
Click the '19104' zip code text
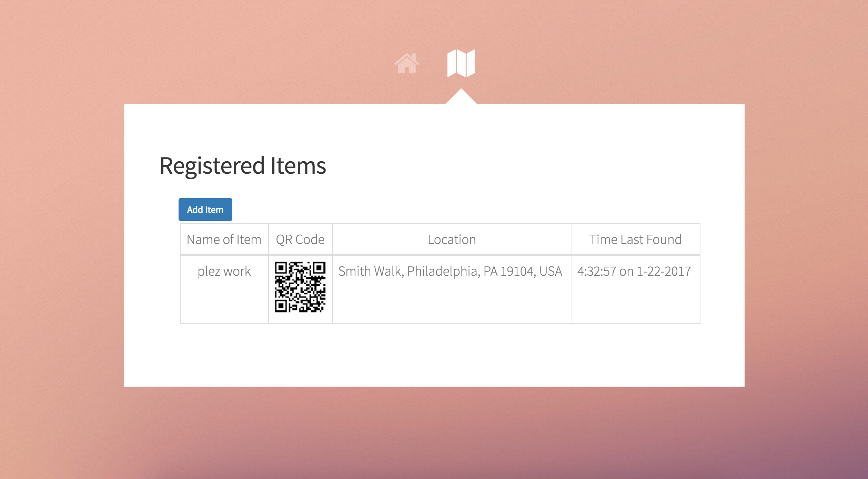click(517, 272)
